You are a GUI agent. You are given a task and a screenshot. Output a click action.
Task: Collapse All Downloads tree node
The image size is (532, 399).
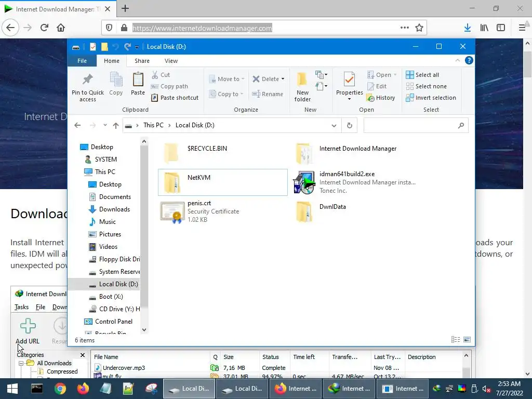[21, 363]
